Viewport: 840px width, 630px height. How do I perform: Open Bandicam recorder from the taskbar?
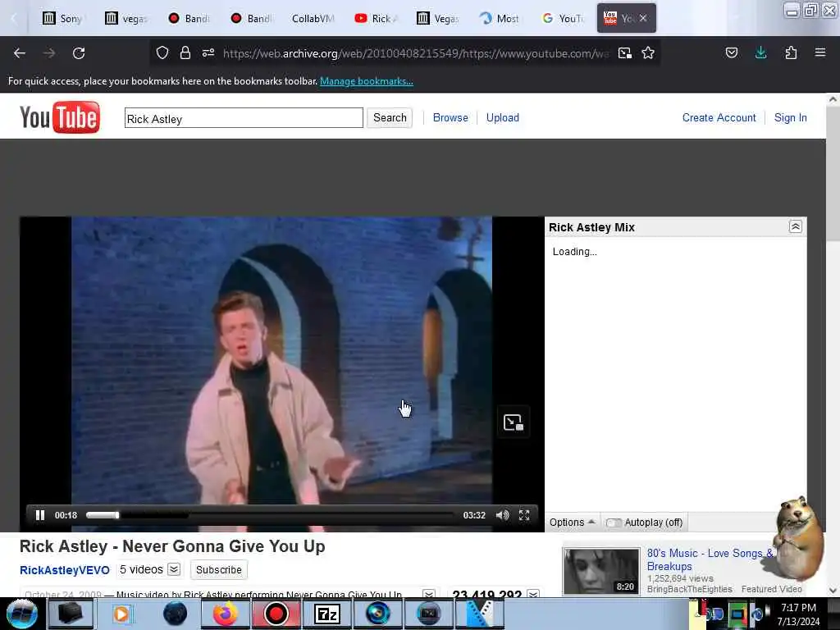(x=276, y=614)
